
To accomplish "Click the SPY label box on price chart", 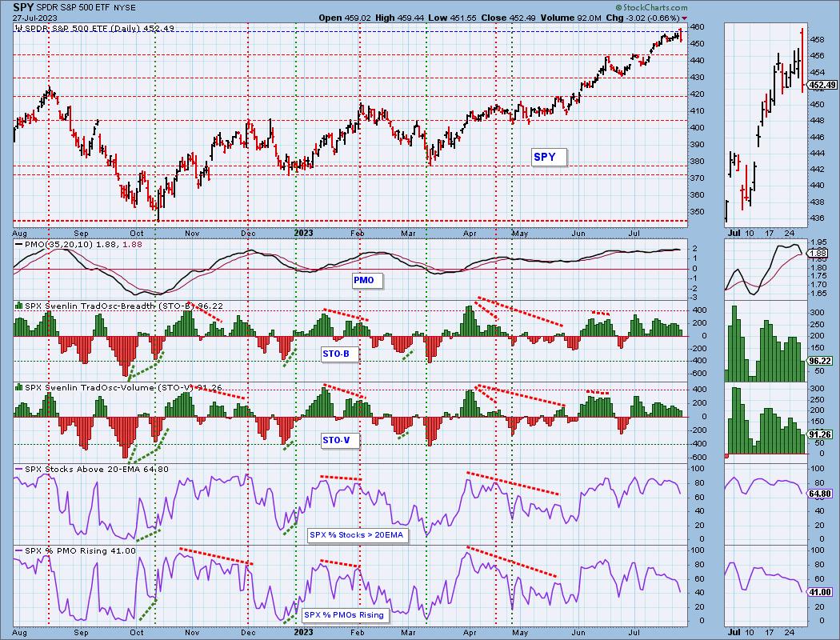I will click(x=548, y=157).
